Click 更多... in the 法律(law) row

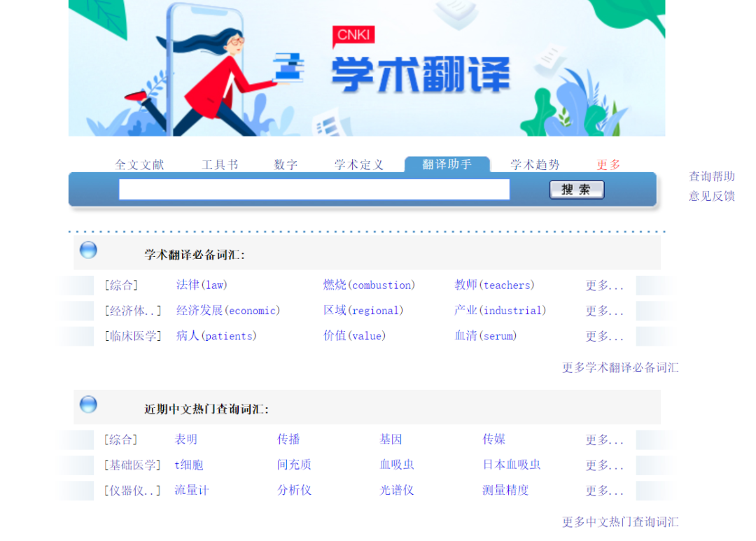(605, 286)
